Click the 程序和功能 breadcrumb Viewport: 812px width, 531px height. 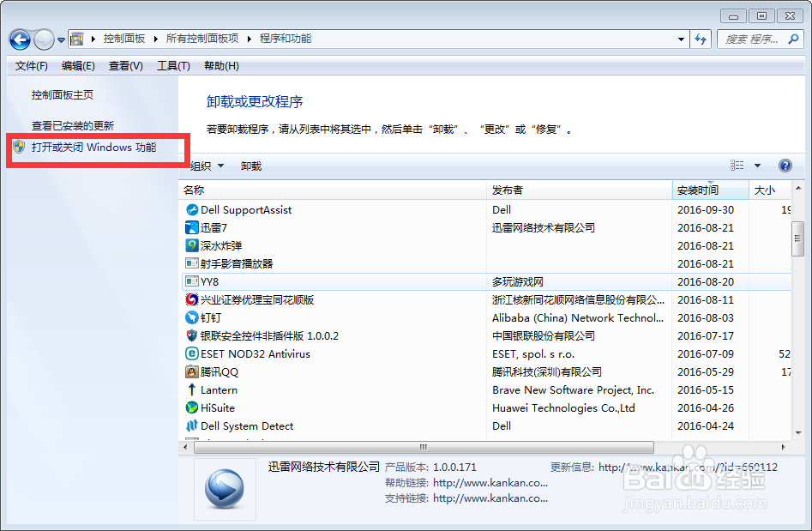coord(286,39)
